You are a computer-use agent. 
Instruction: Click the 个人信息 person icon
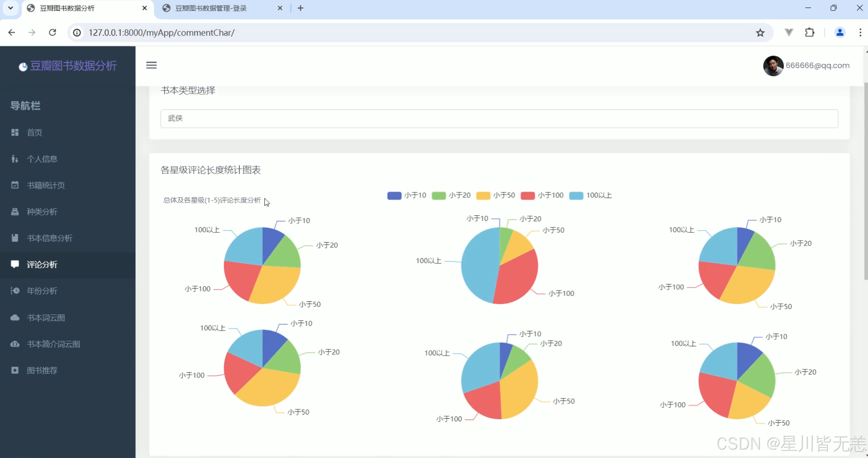tap(15, 159)
